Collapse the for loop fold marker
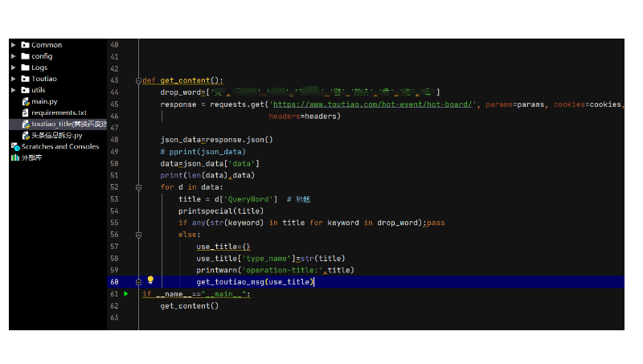 [x=138, y=187]
